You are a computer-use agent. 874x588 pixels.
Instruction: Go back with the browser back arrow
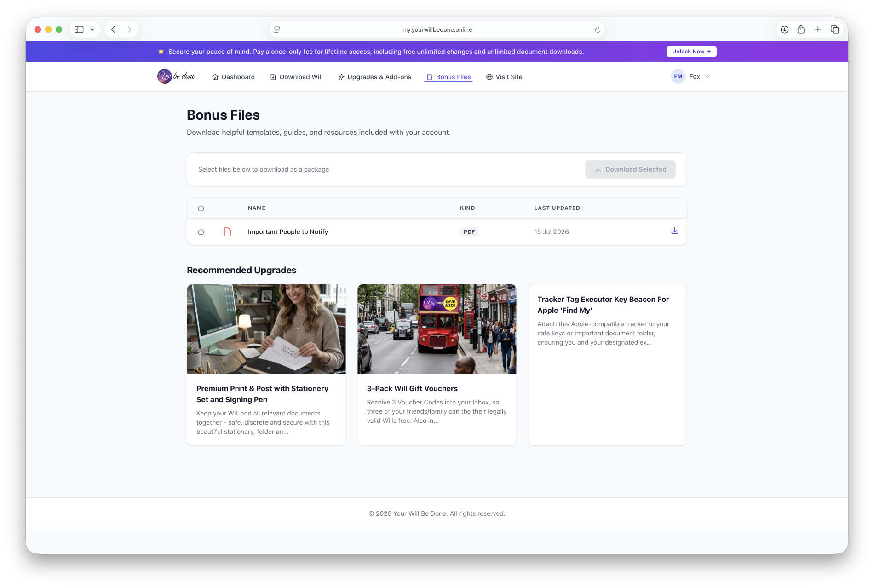click(x=113, y=29)
